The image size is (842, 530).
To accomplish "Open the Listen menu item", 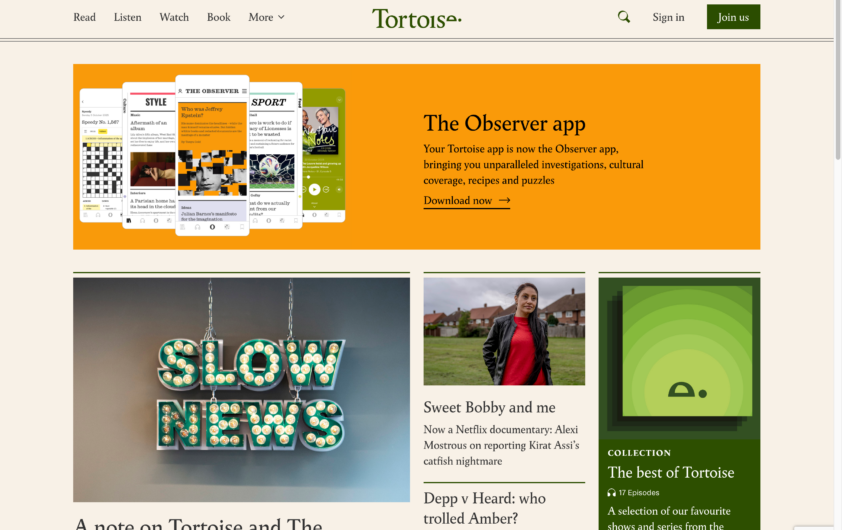I will click(x=127, y=17).
